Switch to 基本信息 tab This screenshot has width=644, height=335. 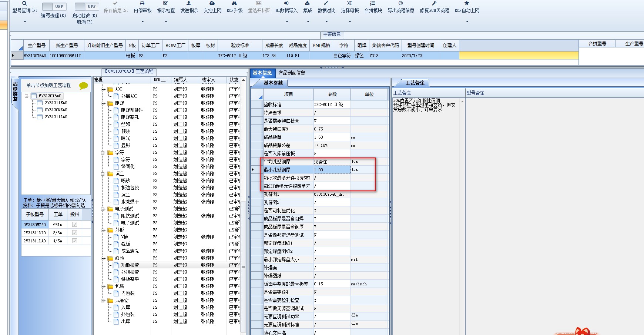(262, 73)
